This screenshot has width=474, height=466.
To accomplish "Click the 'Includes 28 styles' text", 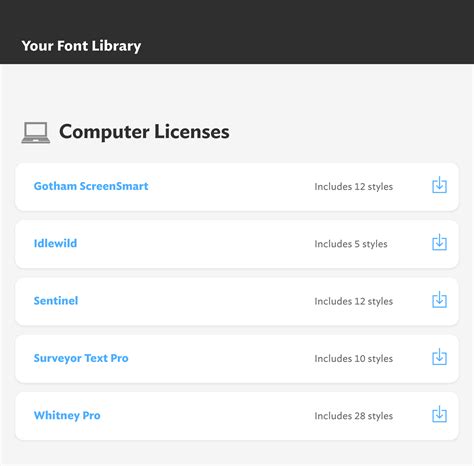I will (x=354, y=416).
